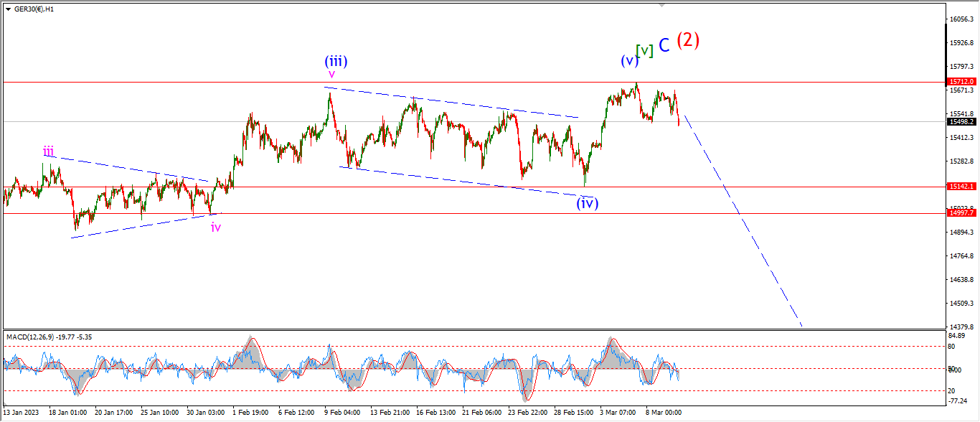Viewport: 980px width, 422px height.
Task: Select the blue C wave label
Action: [664, 45]
